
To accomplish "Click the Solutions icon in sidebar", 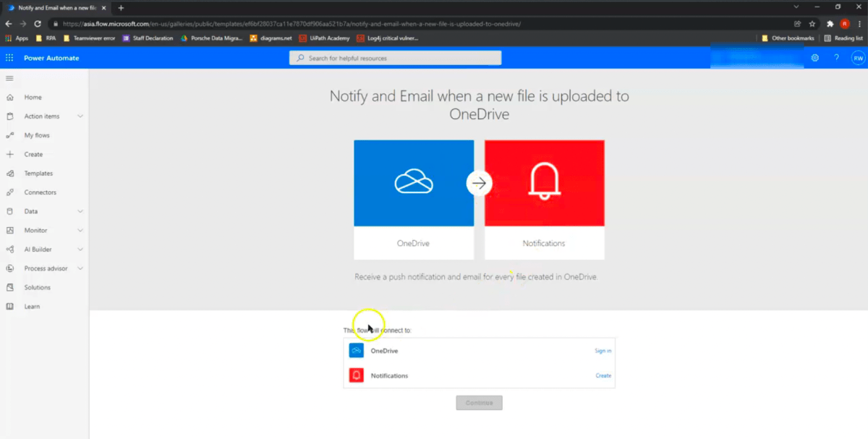I will coord(9,287).
